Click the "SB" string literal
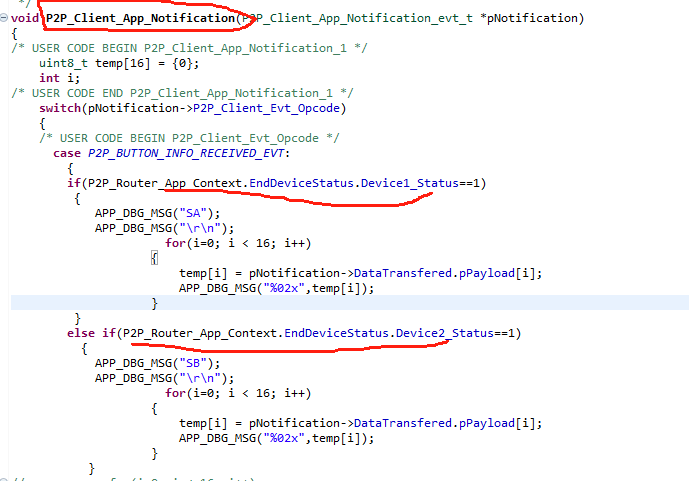Viewport: 689px width, 481px height. coord(193,363)
